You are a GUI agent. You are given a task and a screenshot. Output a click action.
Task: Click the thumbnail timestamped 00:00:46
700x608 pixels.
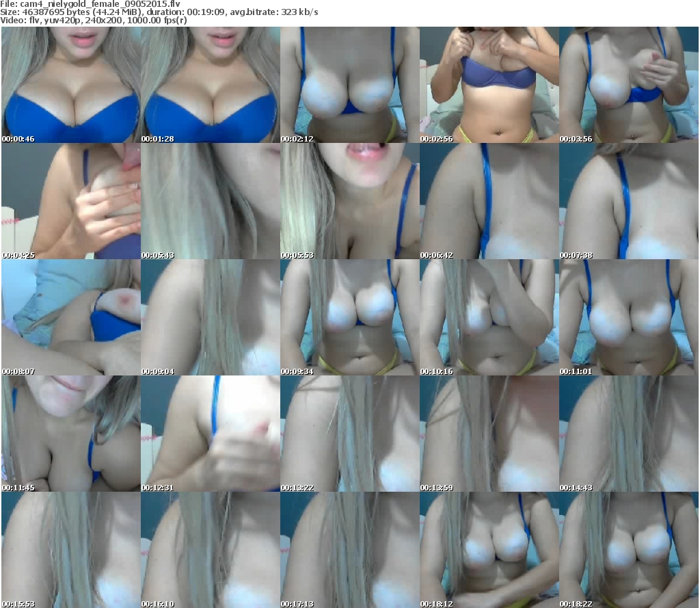coord(70,85)
